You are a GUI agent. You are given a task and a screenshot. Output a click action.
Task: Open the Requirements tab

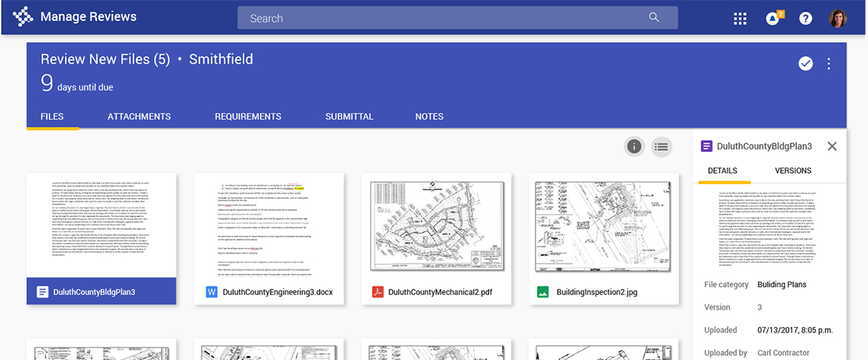click(248, 117)
